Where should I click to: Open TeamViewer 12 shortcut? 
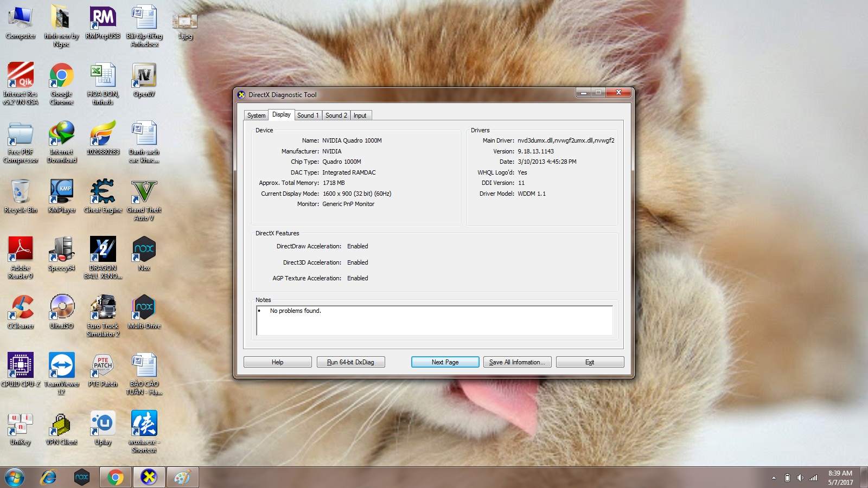(x=61, y=374)
